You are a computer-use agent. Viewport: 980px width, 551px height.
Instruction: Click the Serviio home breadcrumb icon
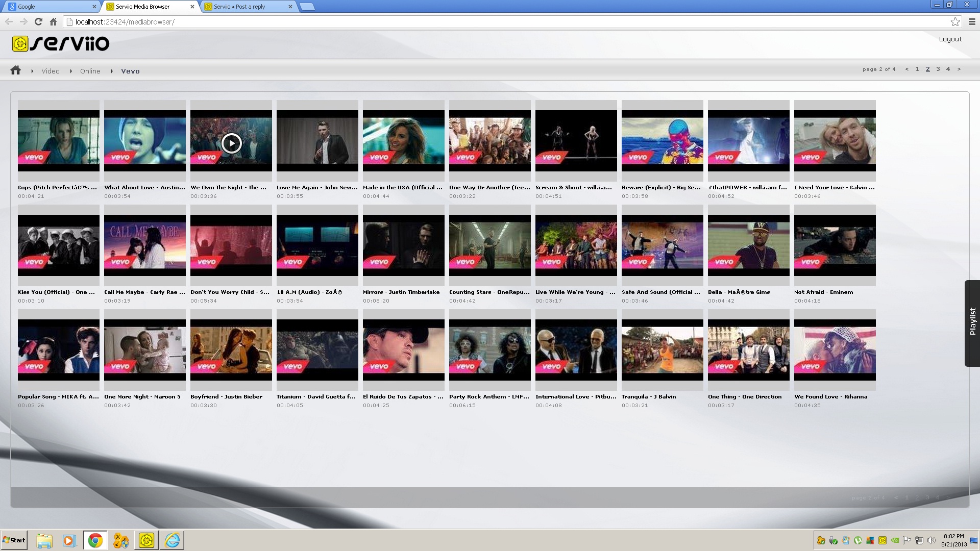tap(16, 70)
